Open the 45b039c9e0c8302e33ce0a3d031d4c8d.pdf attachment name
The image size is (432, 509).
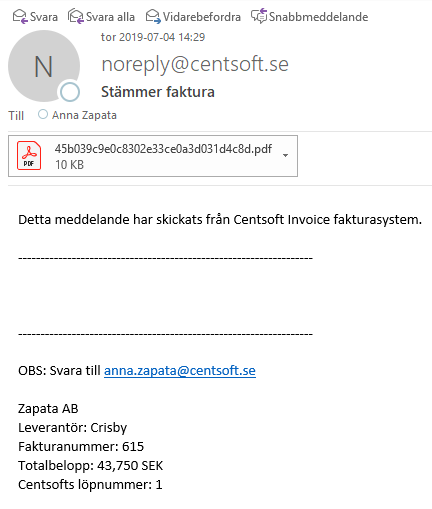163,149
